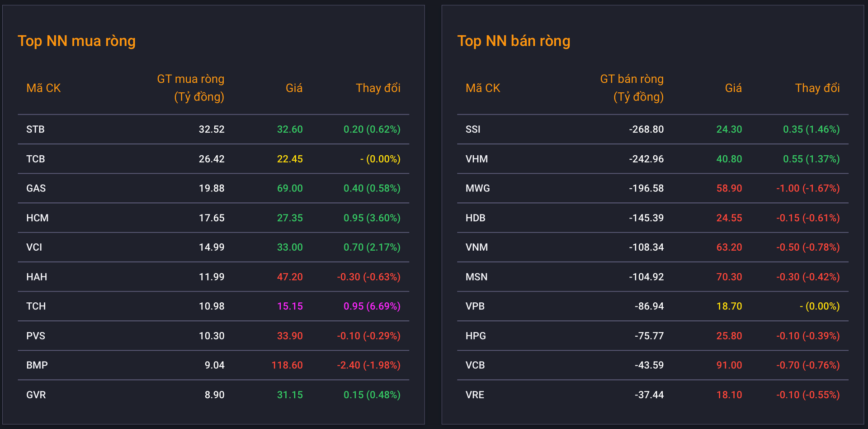Screen dimensions: 868x429
Task: Click TCH net buy value 10.98
Action: [x=212, y=306]
